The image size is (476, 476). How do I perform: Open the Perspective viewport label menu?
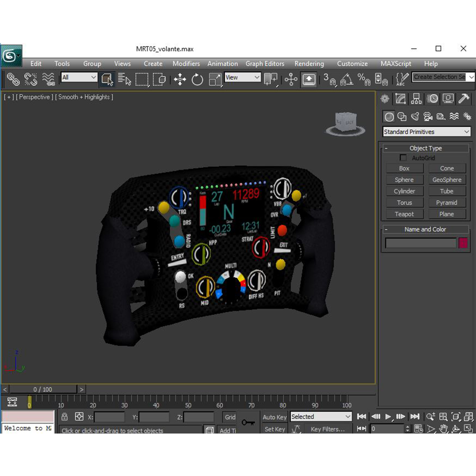coord(34,97)
